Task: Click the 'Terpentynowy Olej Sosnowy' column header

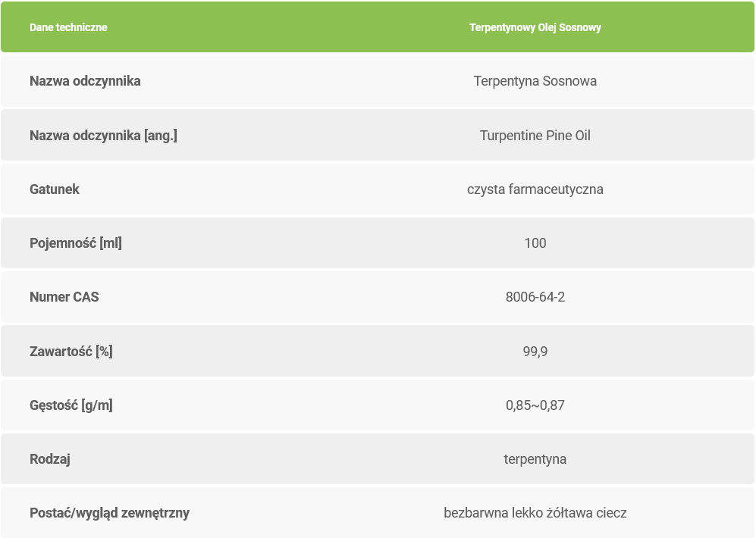Action: click(535, 27)
